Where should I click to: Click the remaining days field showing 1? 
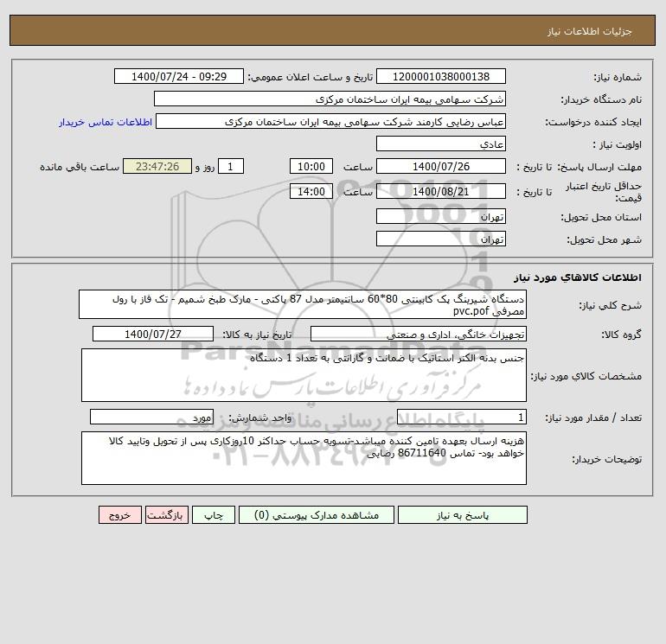pyautogui.click(x=231, y=167)
